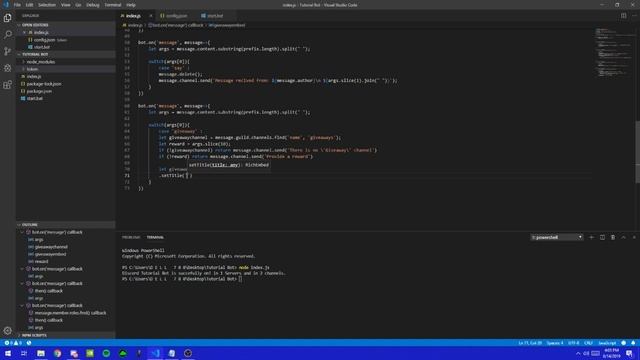Screen dimensions: 640x360
Task: Open the Edit menu
Action: [x=29, y=5]
